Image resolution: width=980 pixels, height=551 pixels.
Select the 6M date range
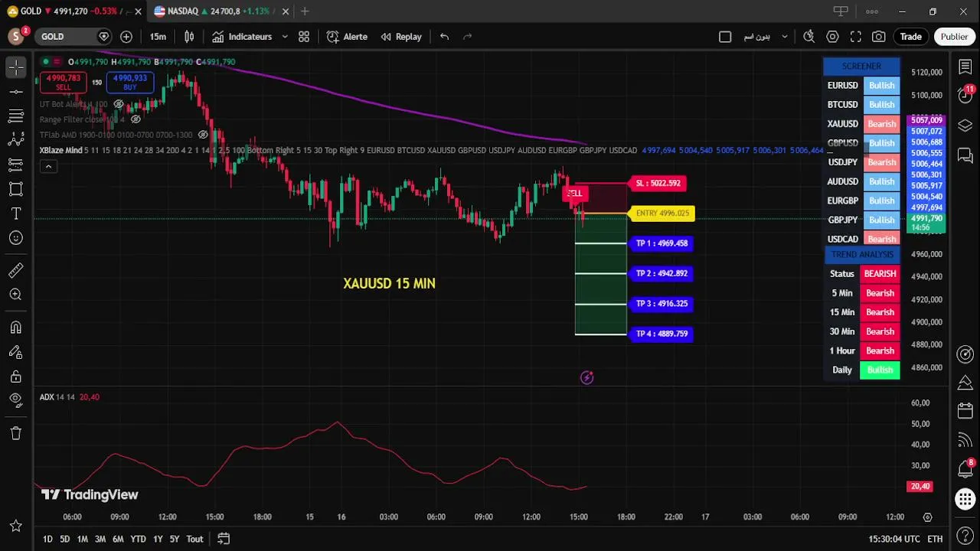118,539
